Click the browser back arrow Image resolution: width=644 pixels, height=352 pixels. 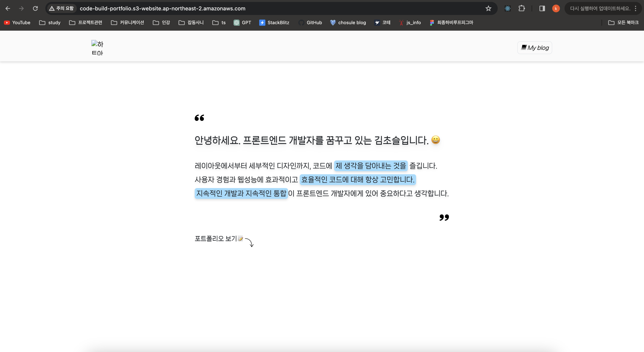tap(8, 8)
